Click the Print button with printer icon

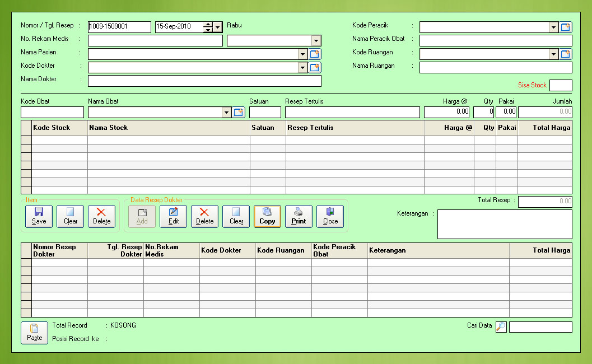point(299,216)
